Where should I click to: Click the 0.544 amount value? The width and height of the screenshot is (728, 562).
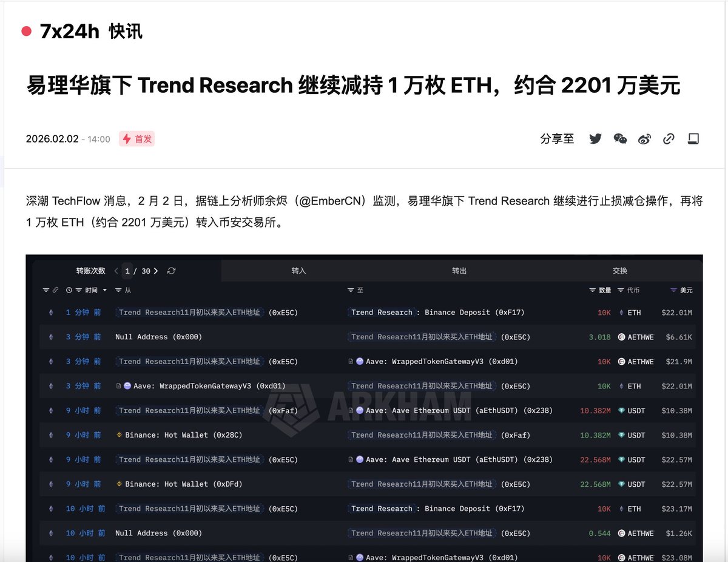pos(599,533)
